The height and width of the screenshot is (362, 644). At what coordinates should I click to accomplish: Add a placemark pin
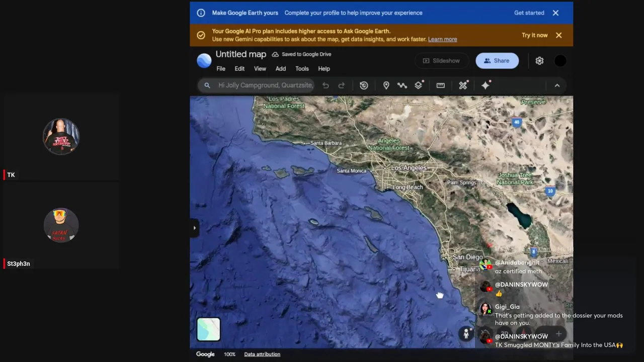[x=386, y=85]
